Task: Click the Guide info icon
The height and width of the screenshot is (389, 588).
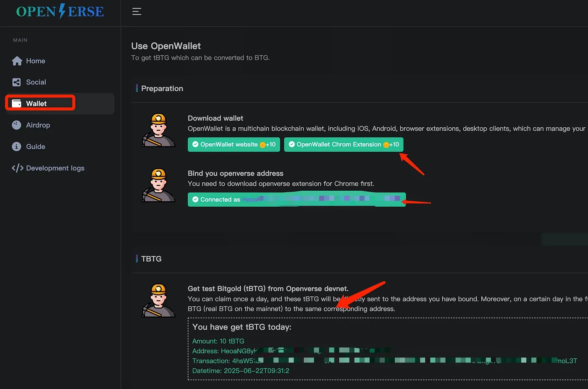Action: (x=16, y=147)
